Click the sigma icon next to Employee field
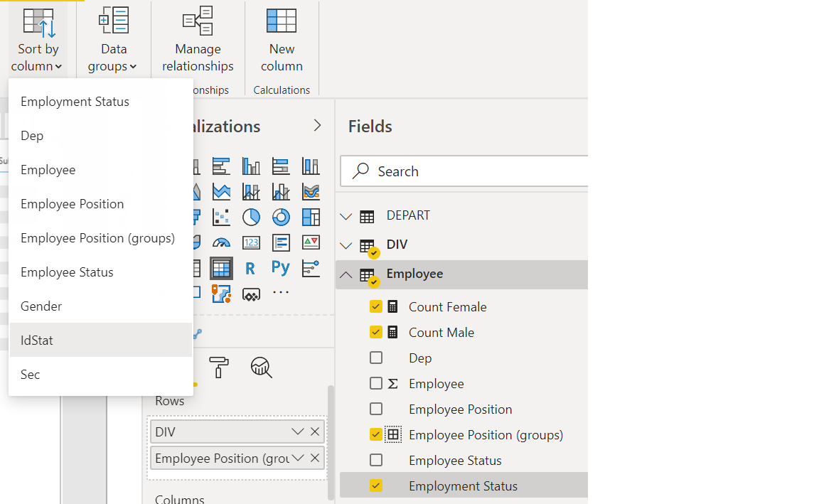The height and width of the screenshot is (504, 819). 392,384
